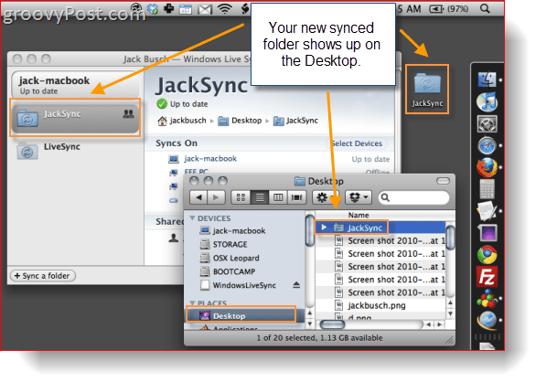Open the Wi-Fi menu bar icon
This screenshot has width=546, height=392.
coord(225,8)
